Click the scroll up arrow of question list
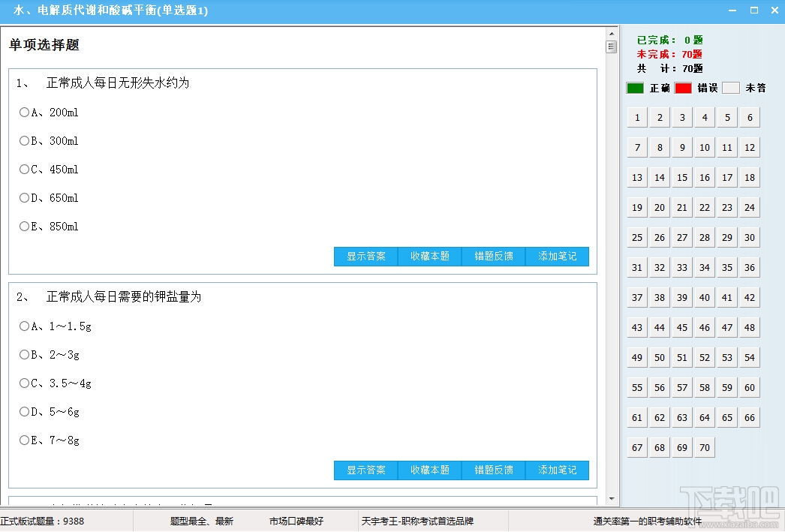The width and height of the screenshot is (785, 532). point(612,34)
